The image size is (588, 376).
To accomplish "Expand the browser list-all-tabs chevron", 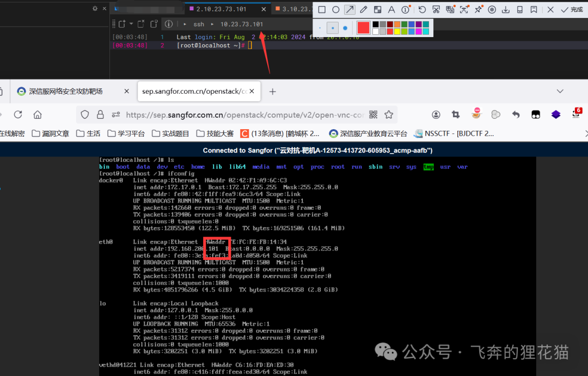I will click(x=560, y=91).
